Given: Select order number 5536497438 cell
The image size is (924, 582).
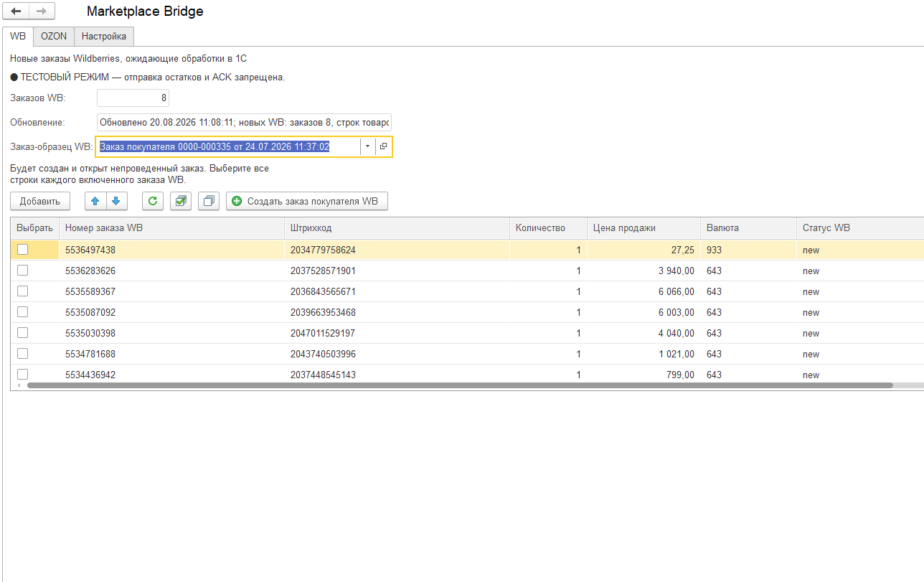Looking at the screenshot, I should point(171,250).
